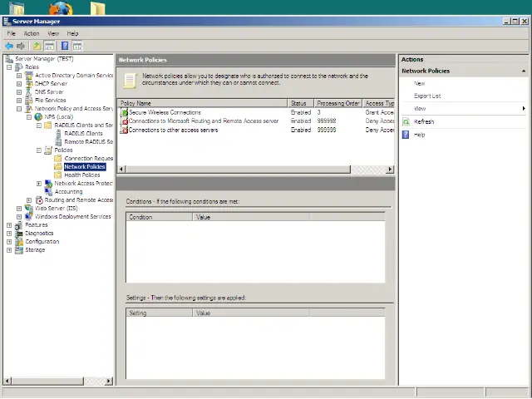Click the Back arrow toolbar icon

[x=9, y=46]
